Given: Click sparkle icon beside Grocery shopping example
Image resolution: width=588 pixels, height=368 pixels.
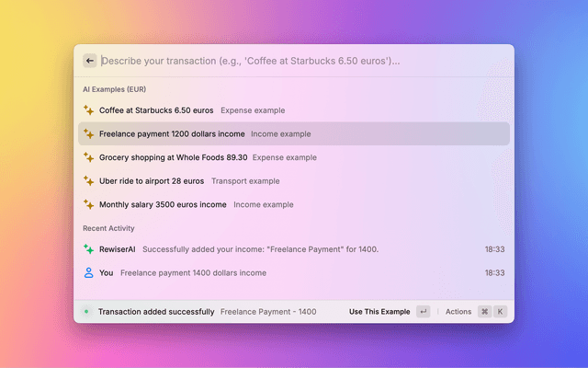Looking at the screenshot, I should tap(89, 157).
